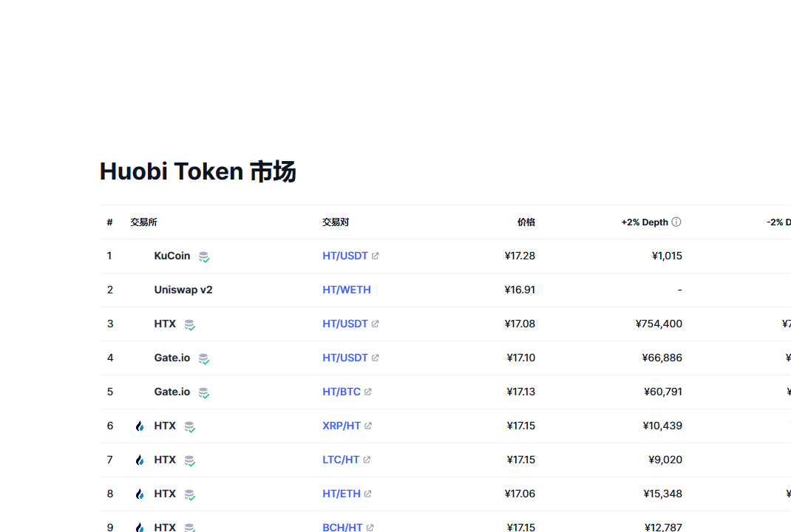Open the Uniswap v2 exchange link
Screen dimensions: 791x532
tap(183, 290)
